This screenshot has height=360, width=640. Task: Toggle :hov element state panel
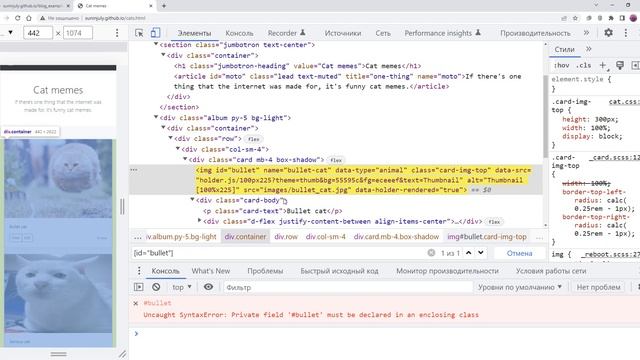click(562, 65)
